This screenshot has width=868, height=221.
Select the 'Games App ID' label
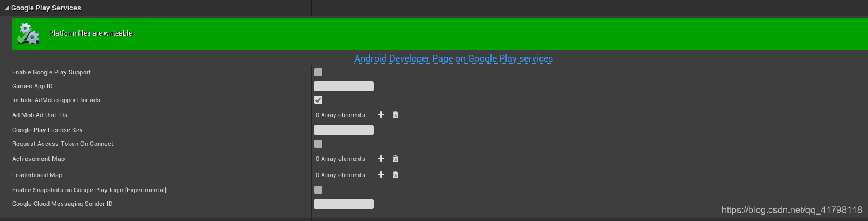tap(32, 86)
